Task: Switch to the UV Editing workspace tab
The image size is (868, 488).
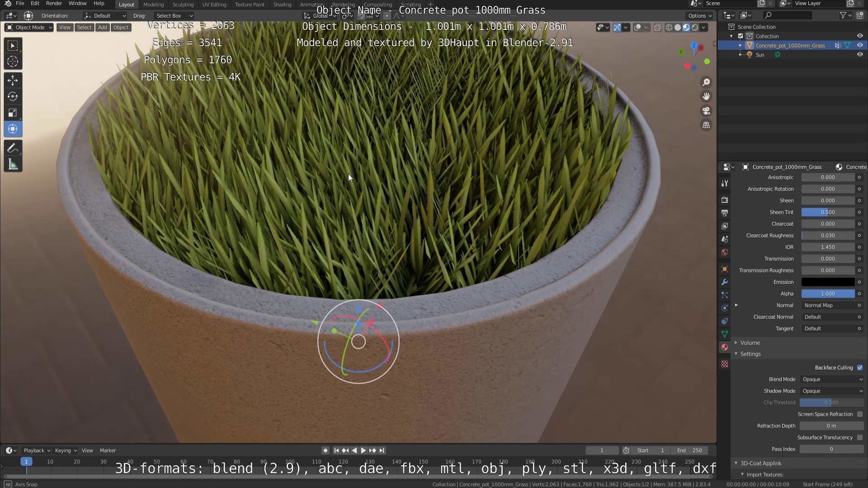Action: pos(214,5)
